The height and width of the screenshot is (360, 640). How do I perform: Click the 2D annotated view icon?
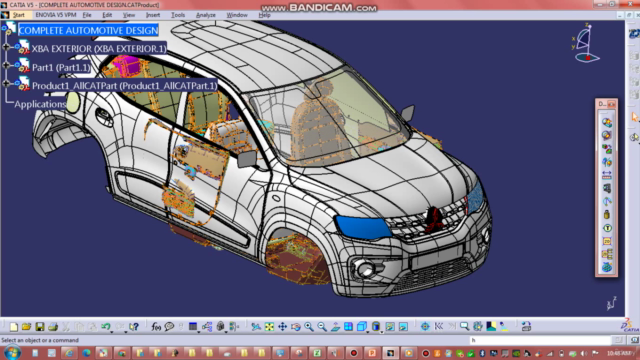point(607,241)
